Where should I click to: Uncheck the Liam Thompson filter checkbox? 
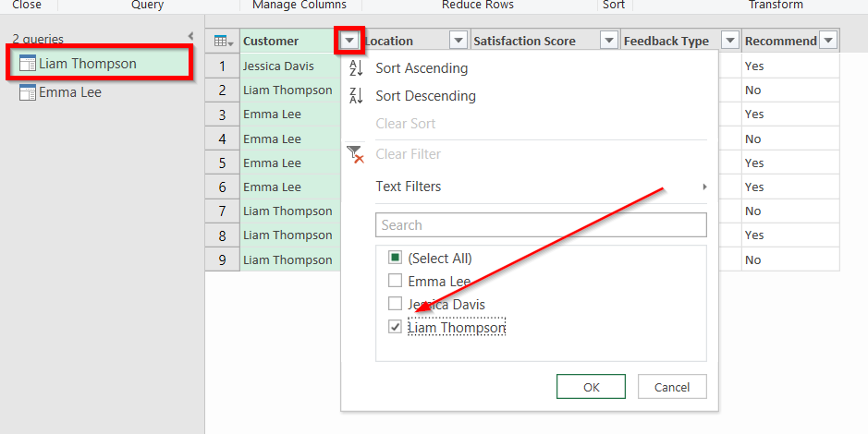395,327
